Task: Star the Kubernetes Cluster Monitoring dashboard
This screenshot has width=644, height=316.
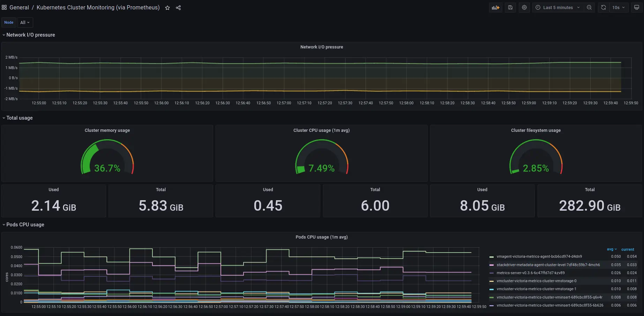Action: 167,8
